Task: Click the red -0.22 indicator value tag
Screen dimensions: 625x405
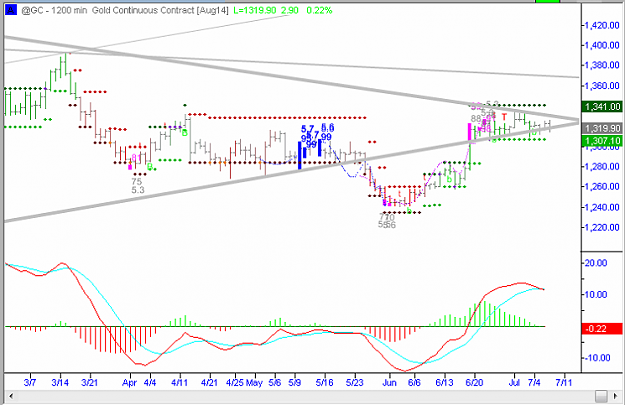Action: coord(601,328)
